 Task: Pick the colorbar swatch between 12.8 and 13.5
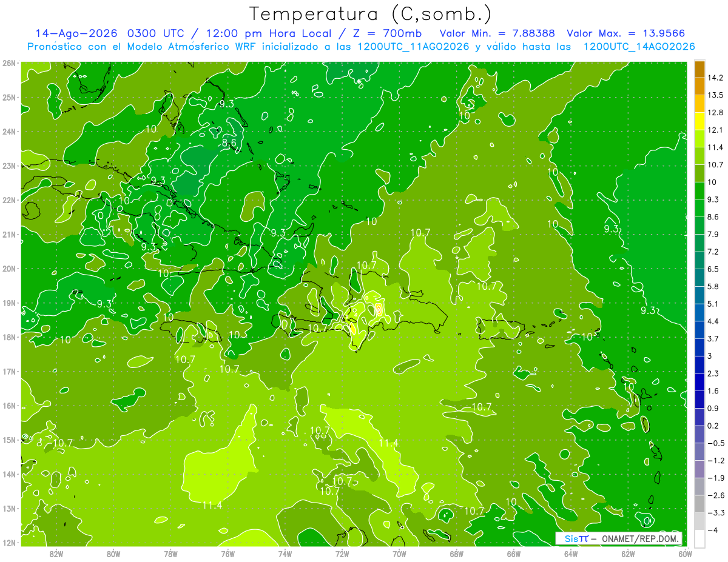pos(699,104)
